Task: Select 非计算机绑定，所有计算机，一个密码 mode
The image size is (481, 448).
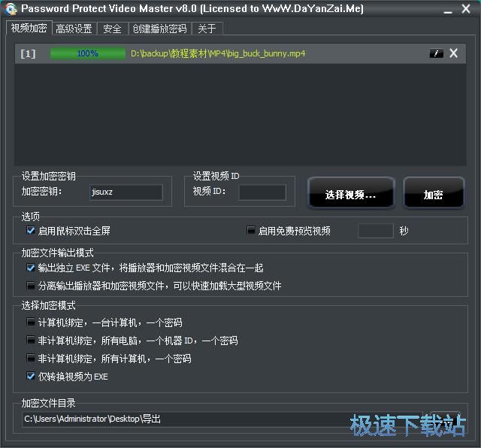Action: click(31, 358)
